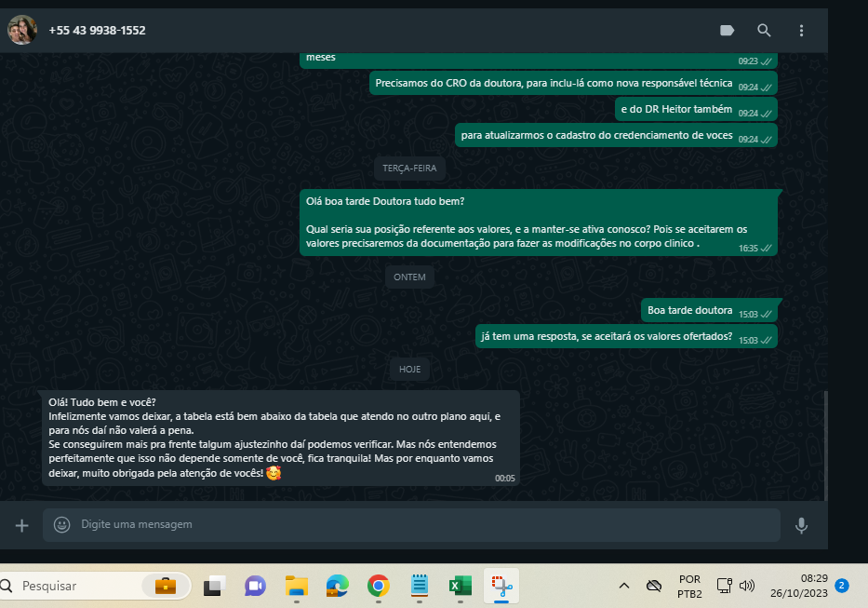Open Snipping Tool from taskbar
The width and height of the screenshot is (868, 608).
tap(501, 586)
